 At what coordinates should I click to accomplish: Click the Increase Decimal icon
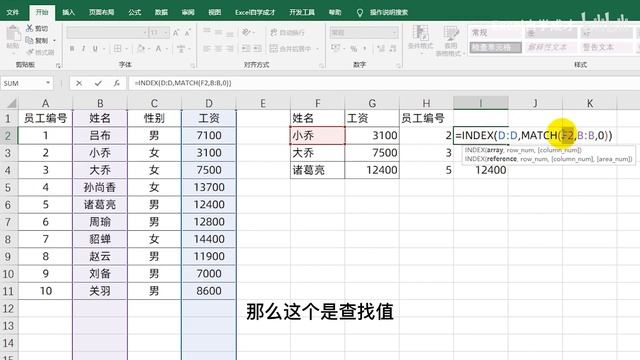(381, 49)
